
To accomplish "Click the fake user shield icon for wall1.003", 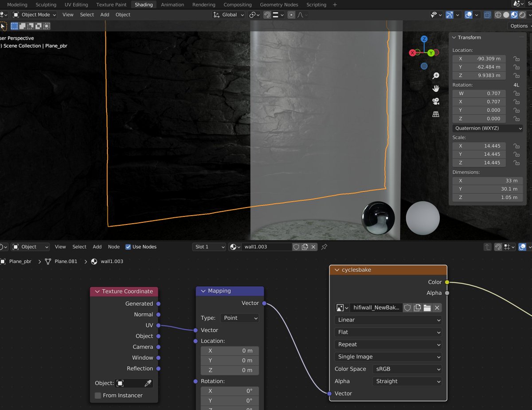I will [296, 247].
